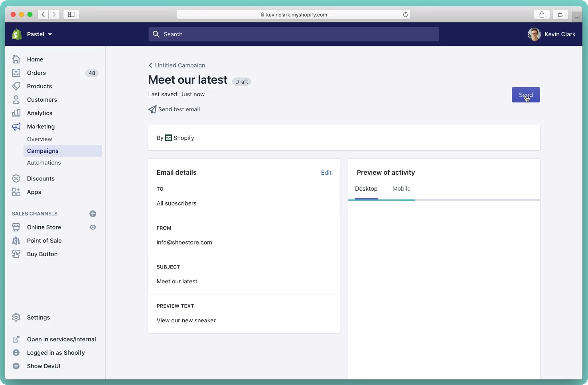Click 'Logged in as Shopify' text
588x385 pixels.
56,353
